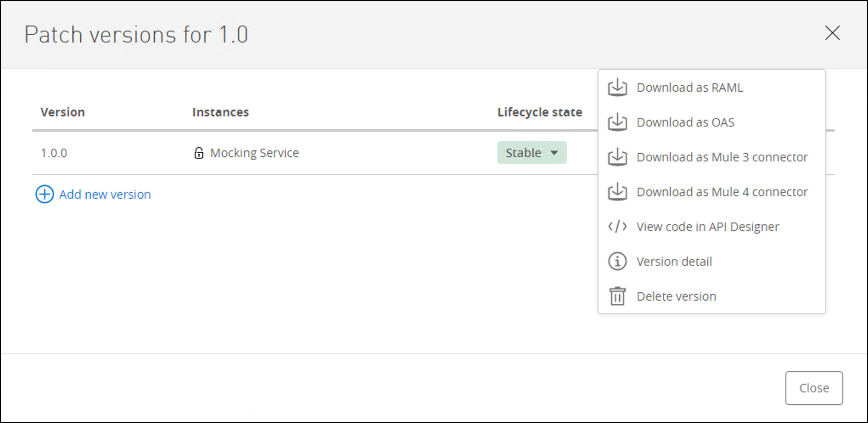This screenshot has width=868, height=423.
Task: Click the Download as OAS icon
Action: click(617, 122)
